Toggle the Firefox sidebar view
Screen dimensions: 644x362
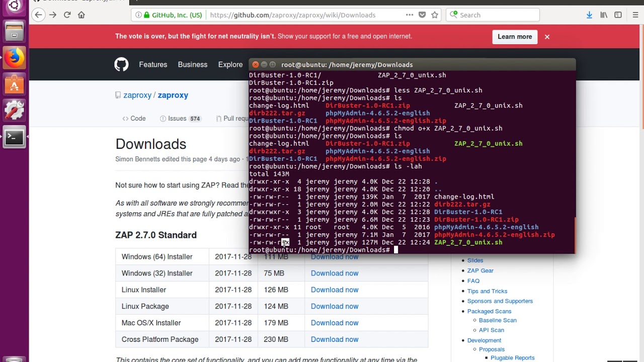coord(618,15)
